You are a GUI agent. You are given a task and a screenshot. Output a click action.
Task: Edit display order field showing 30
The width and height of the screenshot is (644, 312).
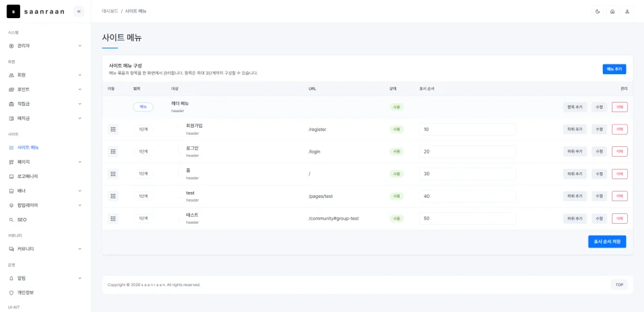[x=468, y=174]
